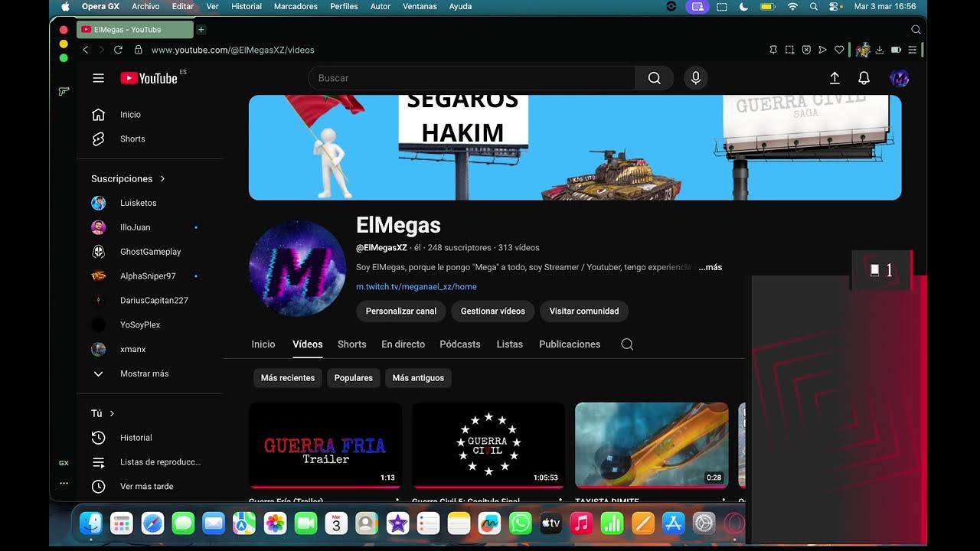
Task: Click search tabs magnifier in tab bar
Action: tap(916, 29)
